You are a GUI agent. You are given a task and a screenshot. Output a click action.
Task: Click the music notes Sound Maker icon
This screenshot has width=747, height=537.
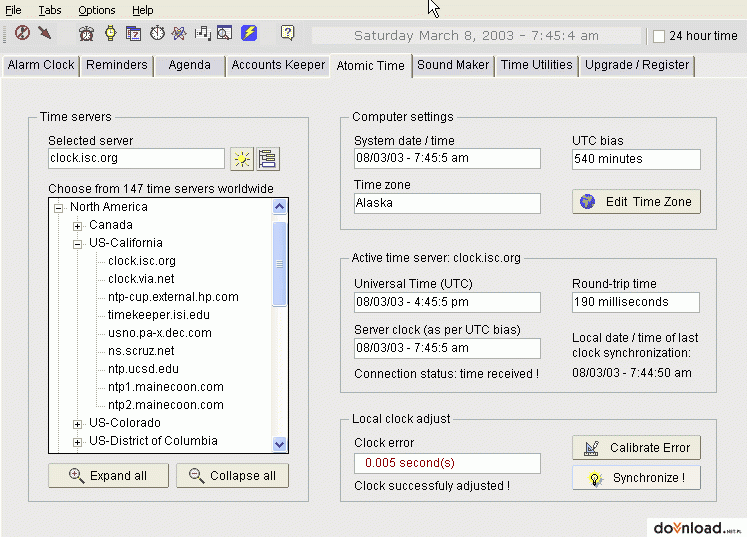202,33
